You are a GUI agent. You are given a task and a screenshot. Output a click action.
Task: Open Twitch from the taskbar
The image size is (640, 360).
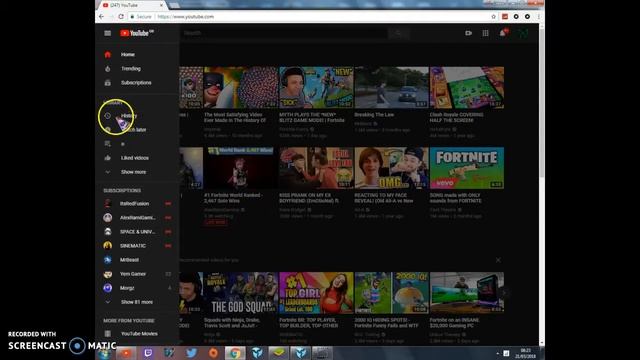(148, 353)
